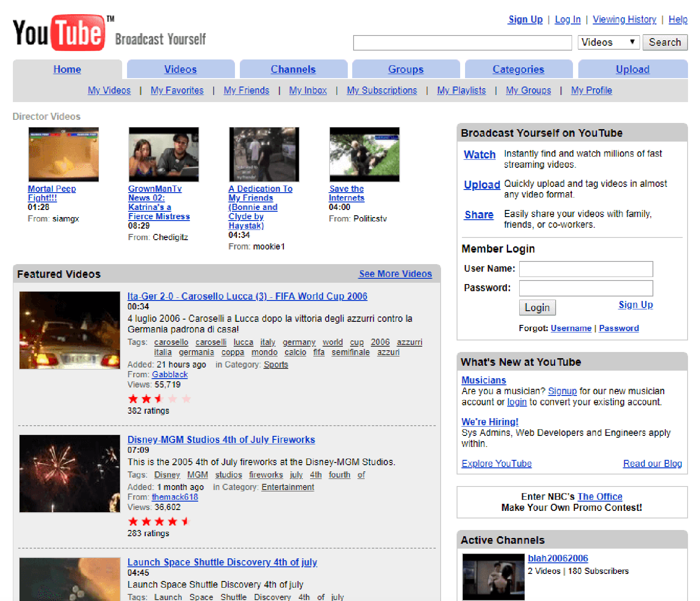Click the Upload link in Broadcast Yourself panel
700x601 pixels.
click(x=482, y=185)
